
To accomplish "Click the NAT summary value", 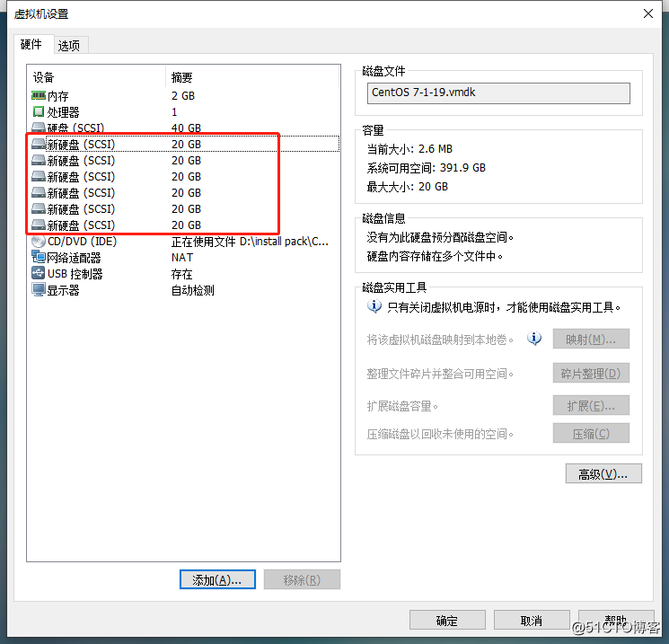I will pyautogui.click(x=182, y=258).
